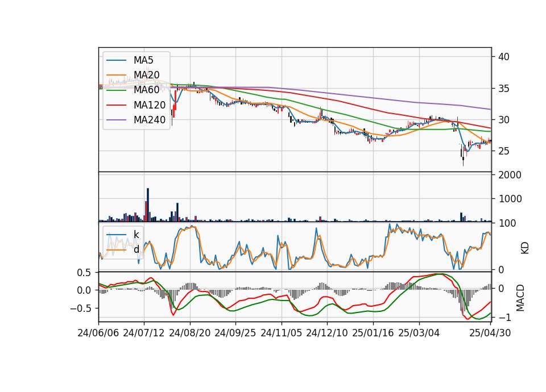Click the 24/07/12 date label

pyautogui.click(x=144, y=333)
